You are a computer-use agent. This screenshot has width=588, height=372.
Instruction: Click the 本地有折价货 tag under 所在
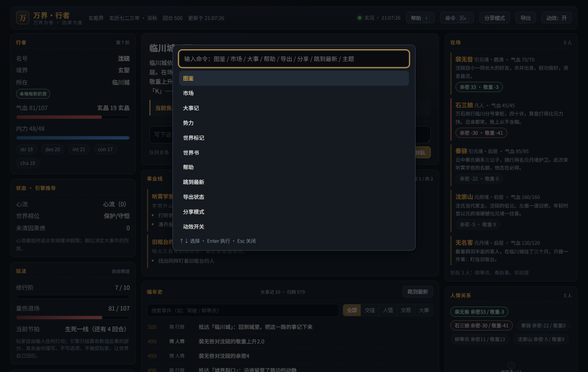(33, 94)
